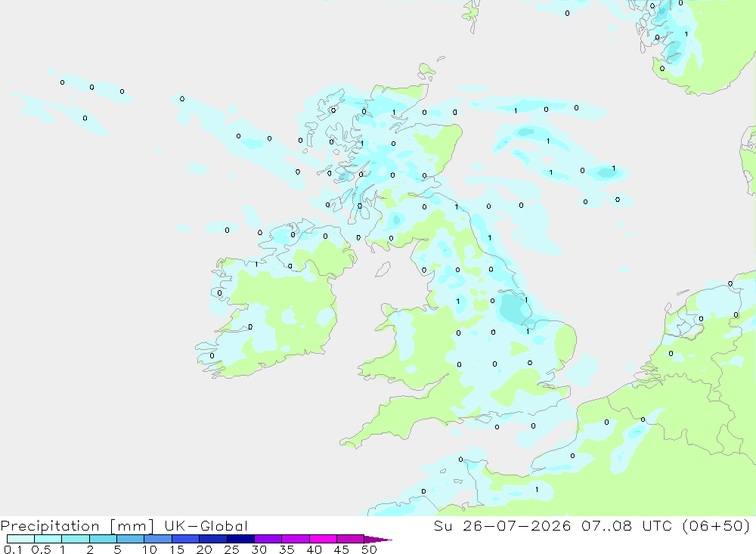Click the '0.5' legend scale label
This screenshot has width=756, height=554.
click(x=41, y=549)
